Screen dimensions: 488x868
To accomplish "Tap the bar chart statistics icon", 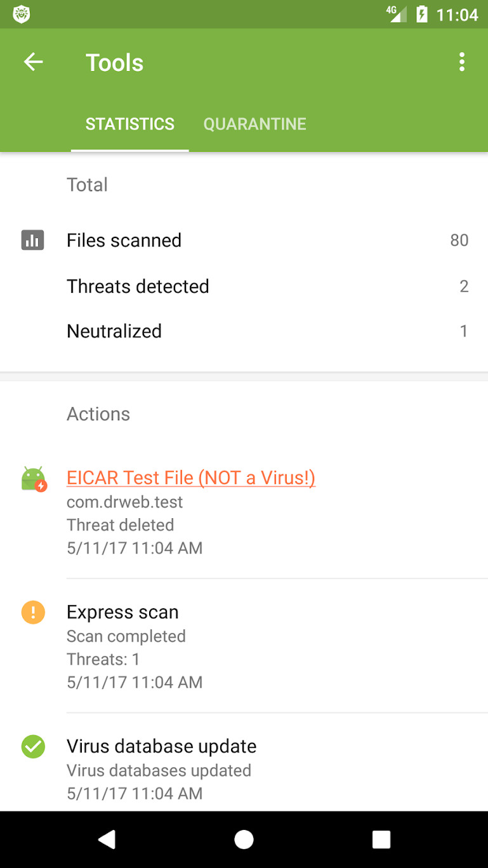I will [x=33, y=240].
